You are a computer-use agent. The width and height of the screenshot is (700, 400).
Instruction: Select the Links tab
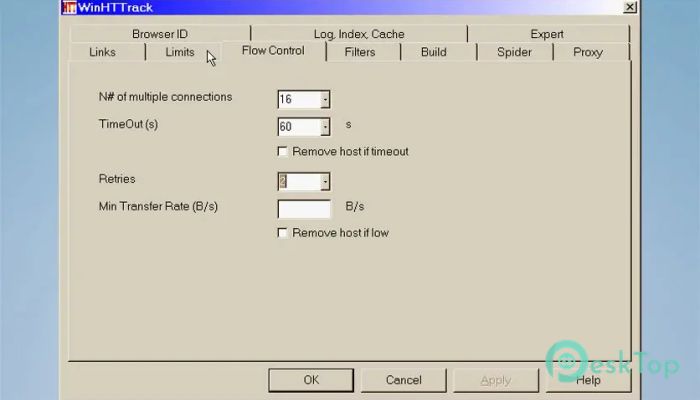click(102, 52)
